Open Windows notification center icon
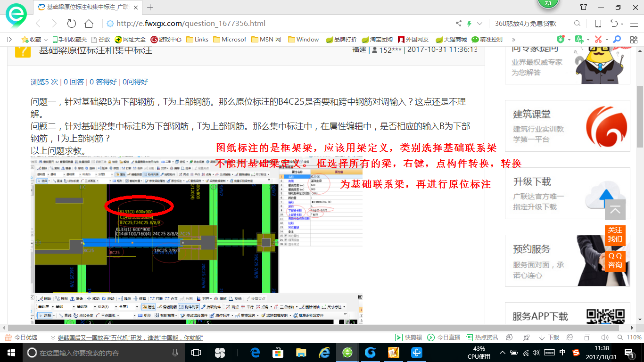The height and width of the screenshot is (362, 644). pos(630,353)
